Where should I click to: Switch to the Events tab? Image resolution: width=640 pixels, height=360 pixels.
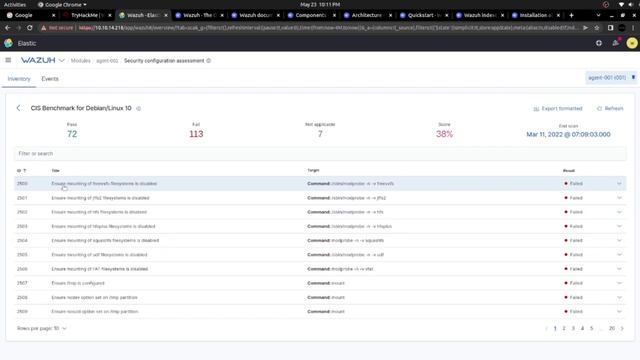(50, 79)
